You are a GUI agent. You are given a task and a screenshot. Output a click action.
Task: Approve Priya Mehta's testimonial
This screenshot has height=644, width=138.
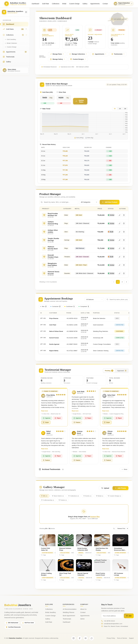47,418
